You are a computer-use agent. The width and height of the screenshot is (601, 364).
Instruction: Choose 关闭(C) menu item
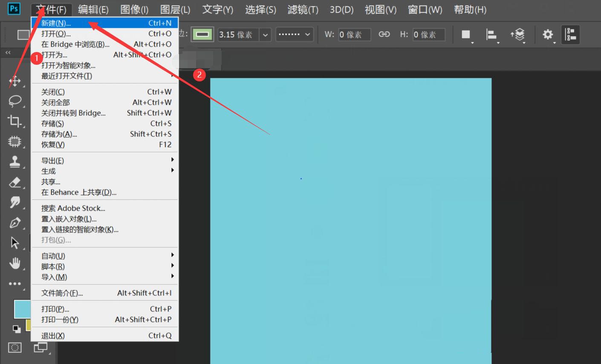[104, 92]
